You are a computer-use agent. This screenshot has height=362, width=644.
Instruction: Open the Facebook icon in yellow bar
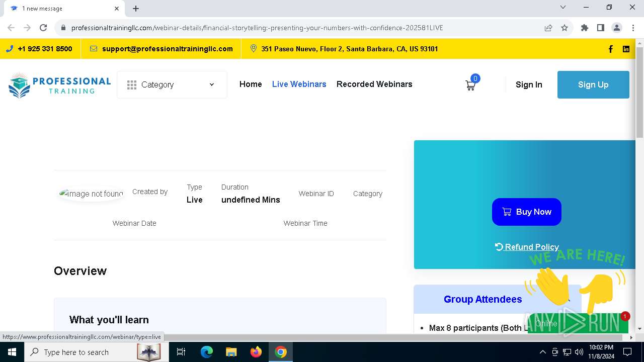pos(611,49)
